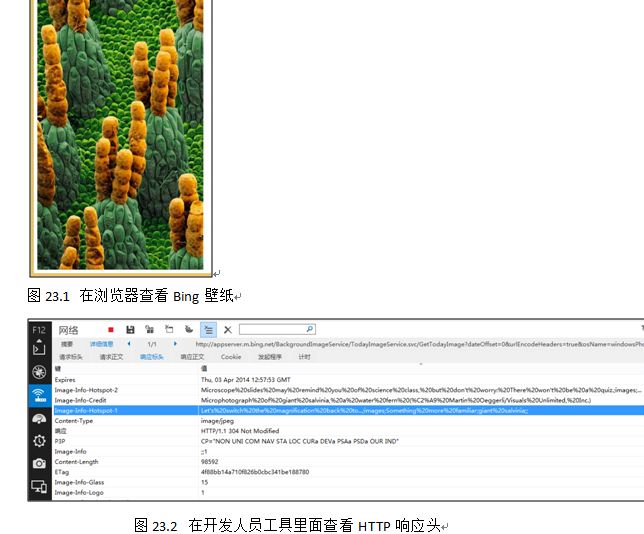Click the 1/1 request counter
The image size is (644, 534).
152,344
